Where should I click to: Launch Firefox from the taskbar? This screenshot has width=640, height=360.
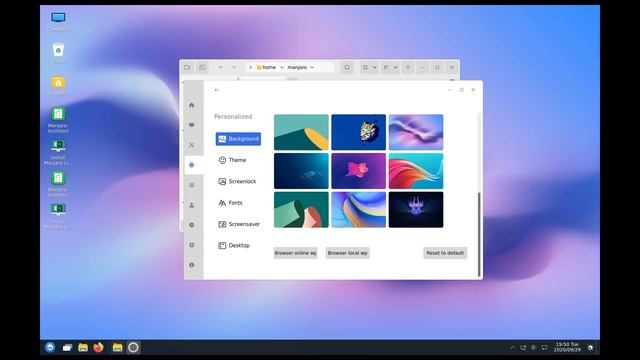click(98, 347)
